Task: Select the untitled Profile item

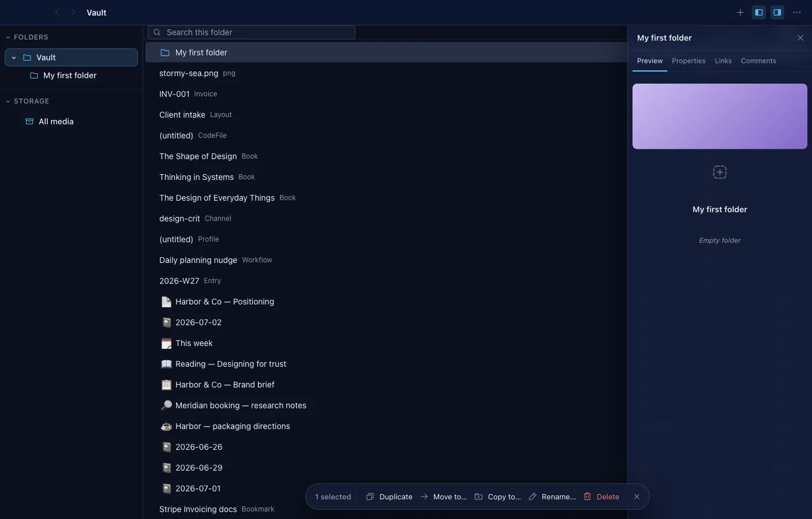Action: pyautogui.click(x=386, y=239)
